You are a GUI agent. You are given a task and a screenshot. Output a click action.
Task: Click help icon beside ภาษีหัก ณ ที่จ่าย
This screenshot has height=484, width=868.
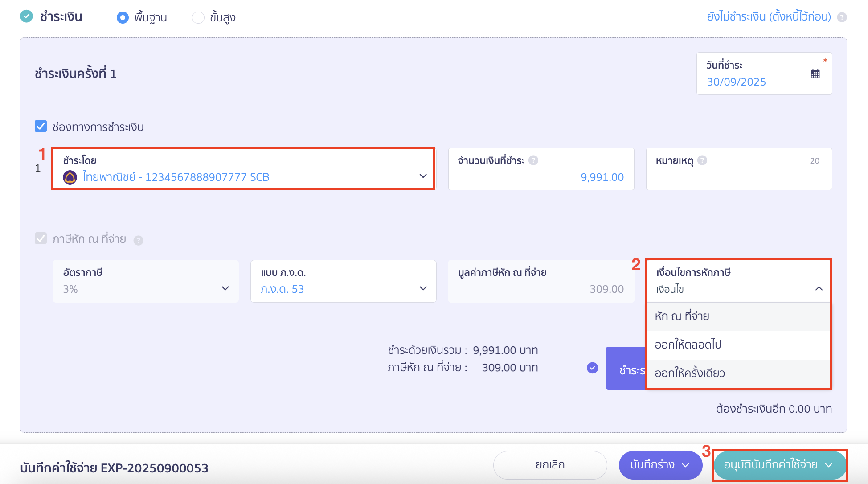click(x=139, y=241)
